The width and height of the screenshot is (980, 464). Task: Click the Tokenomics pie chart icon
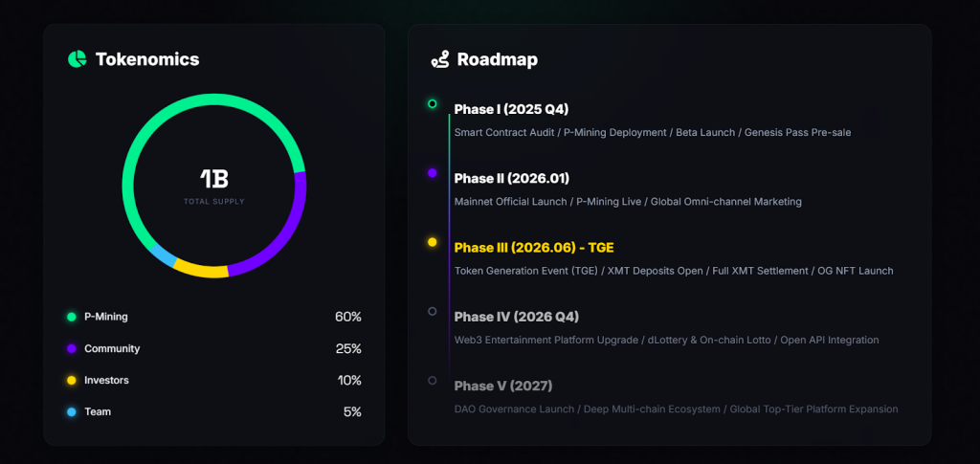78,59
